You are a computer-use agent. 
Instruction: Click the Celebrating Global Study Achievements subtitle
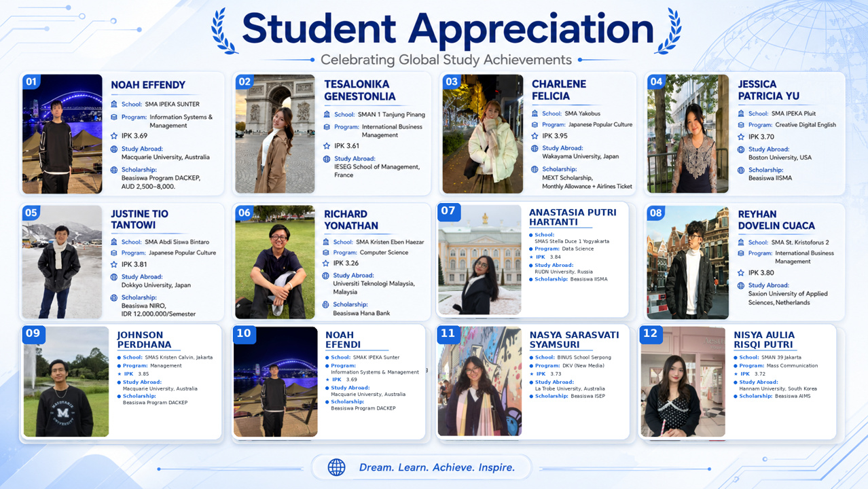446,60
